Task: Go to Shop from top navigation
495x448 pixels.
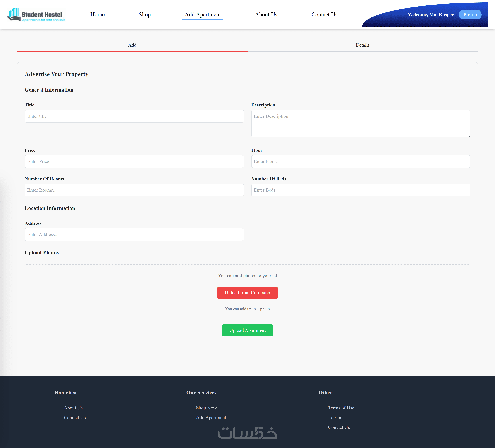Action: pyautogui.click(x=144, y=15)
